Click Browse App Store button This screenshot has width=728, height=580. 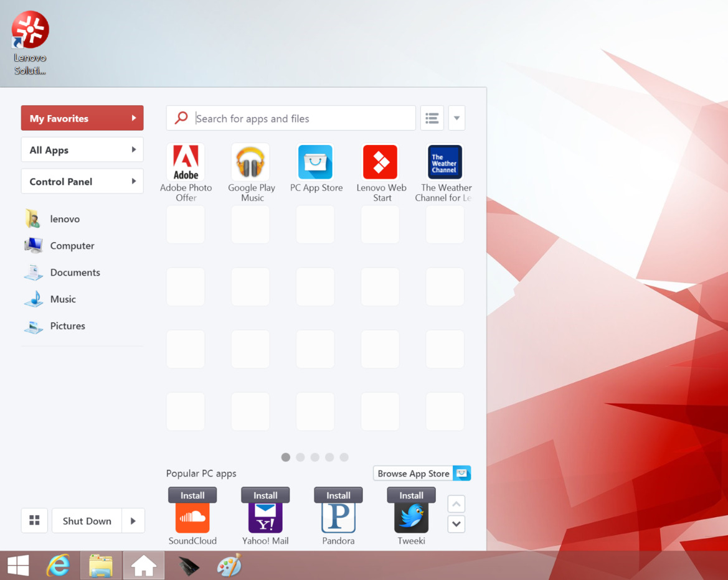pyautogui.click(x=422, y=474)
